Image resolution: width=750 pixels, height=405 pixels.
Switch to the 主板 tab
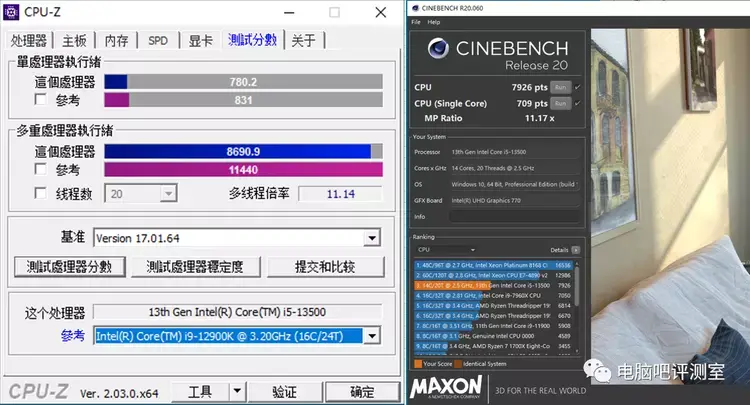[74, 41]
